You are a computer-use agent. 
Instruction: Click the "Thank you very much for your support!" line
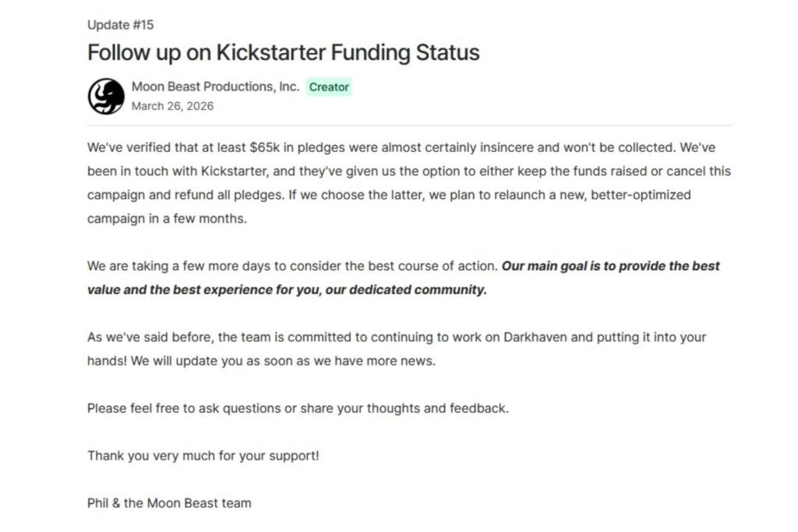(x=203, y=456)
